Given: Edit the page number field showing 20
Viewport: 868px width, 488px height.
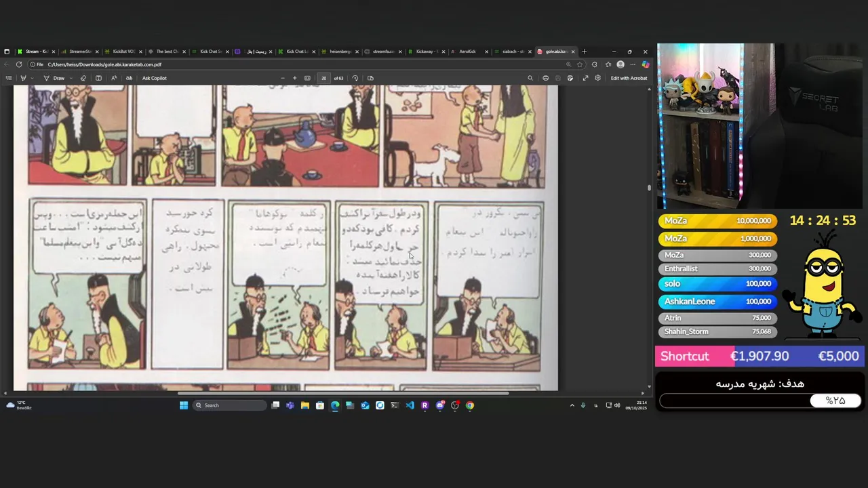Looking at the screenshot, I should tap(323, 78).
